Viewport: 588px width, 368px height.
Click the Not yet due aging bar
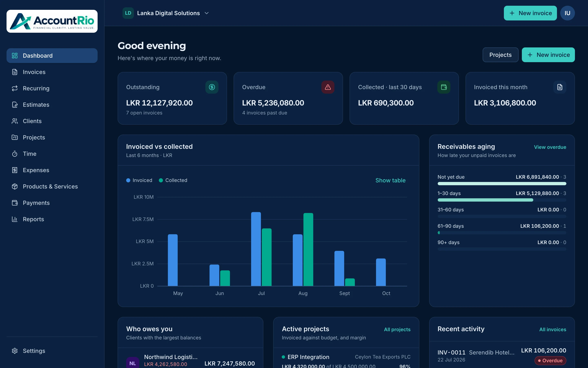[x=502, y=184]
